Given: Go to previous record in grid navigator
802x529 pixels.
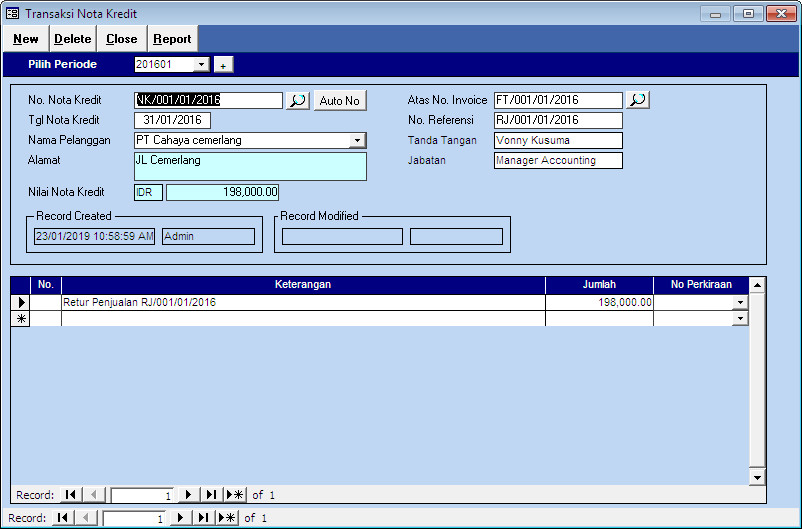Looking at the screenshot, I should tap(94, 495).
